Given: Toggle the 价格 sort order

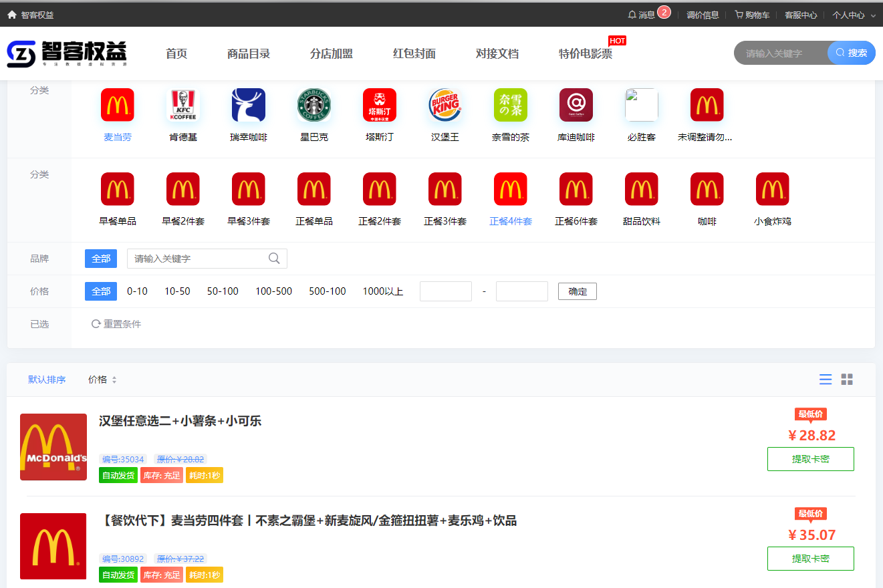Looking at the screenshot, I should pyautogui.click(x=102, y=379).
